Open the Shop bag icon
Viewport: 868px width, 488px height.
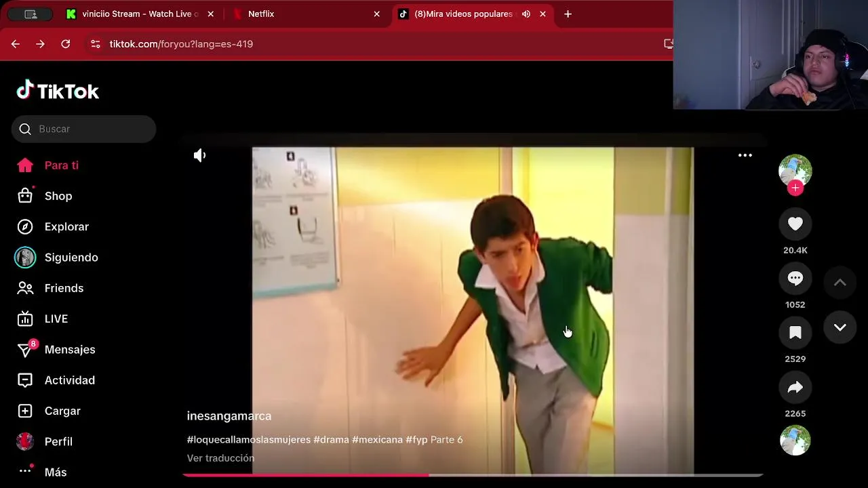25,196
